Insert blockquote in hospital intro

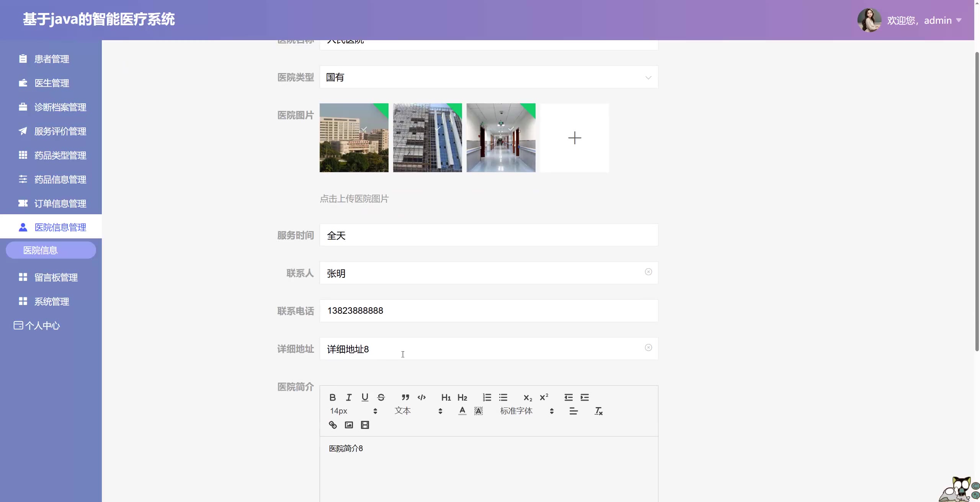coord(405,397)
